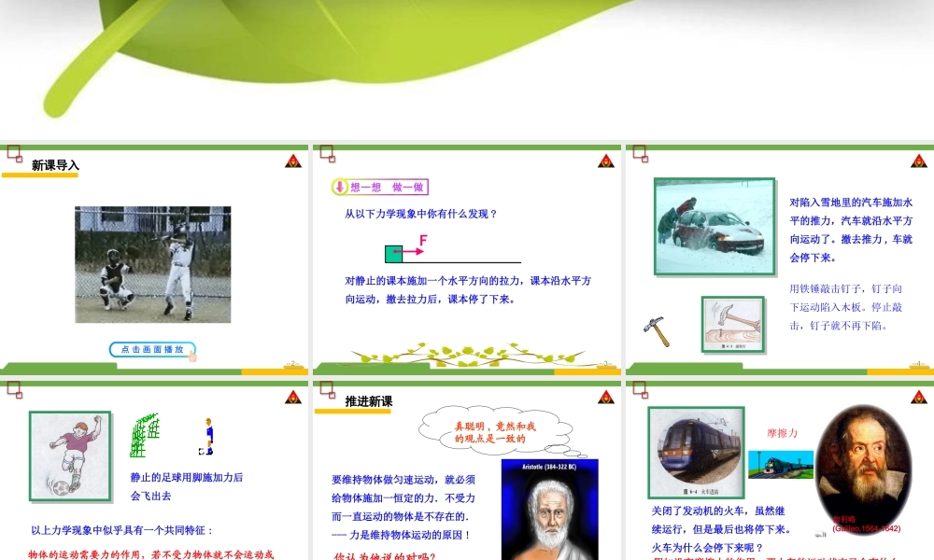
Task: Click the car stuck in snow photo
Action: tap(715, 226)
